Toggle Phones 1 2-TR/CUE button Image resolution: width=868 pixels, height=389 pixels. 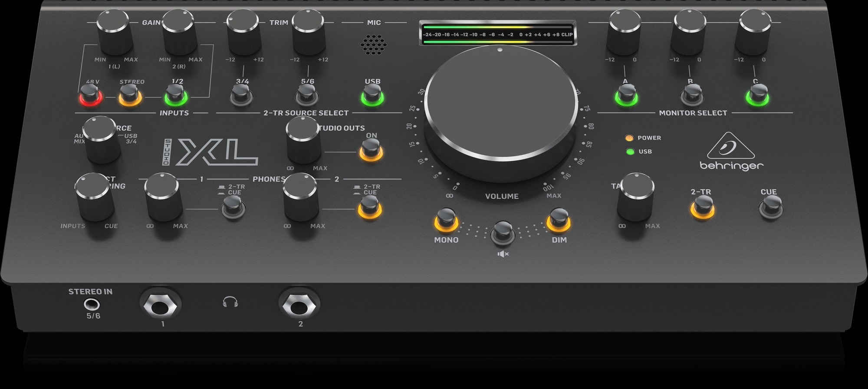coord(233,208)
